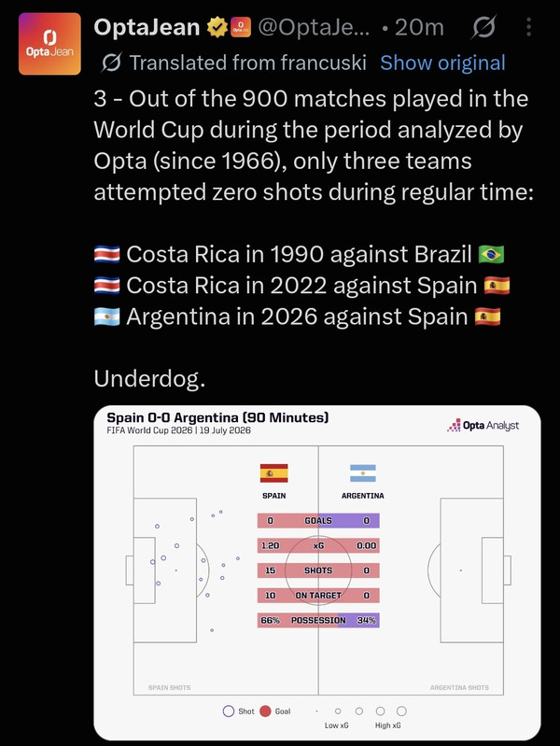Click the @OptaJe... handle
The width and height of the screenshot is (560, 746).
point(314,28)
